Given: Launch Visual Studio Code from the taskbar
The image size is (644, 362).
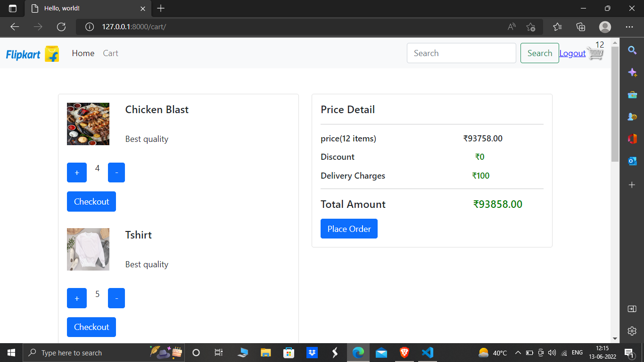Looking at the screenshot, I should coord(427,352).
